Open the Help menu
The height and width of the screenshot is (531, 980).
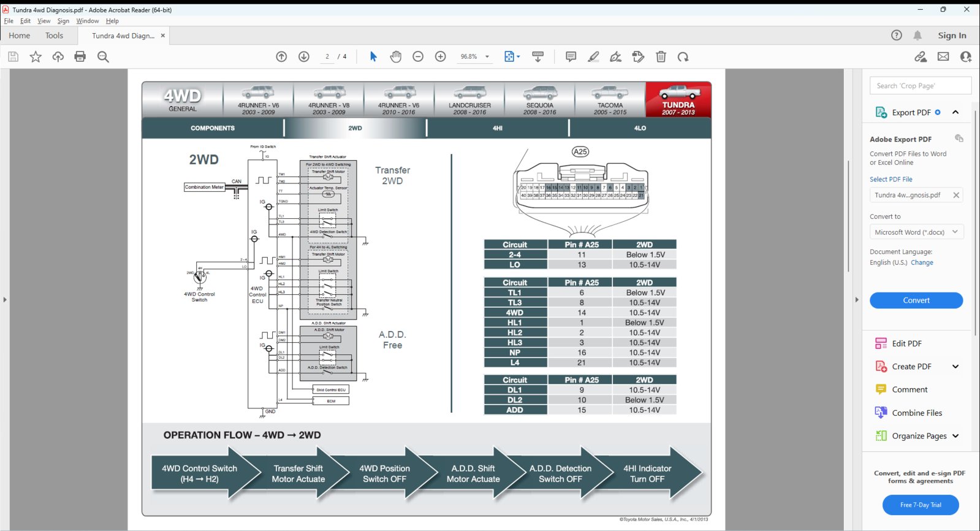coord(112,21)
